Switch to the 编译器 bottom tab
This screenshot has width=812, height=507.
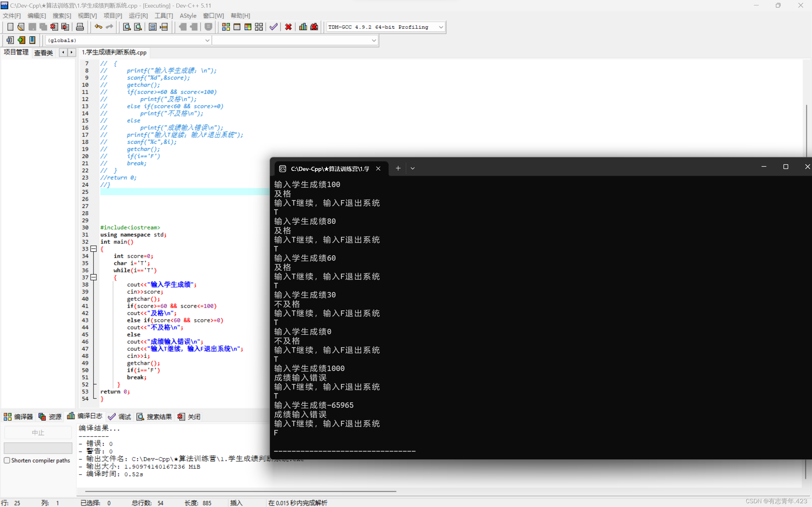tap(18, 416)
